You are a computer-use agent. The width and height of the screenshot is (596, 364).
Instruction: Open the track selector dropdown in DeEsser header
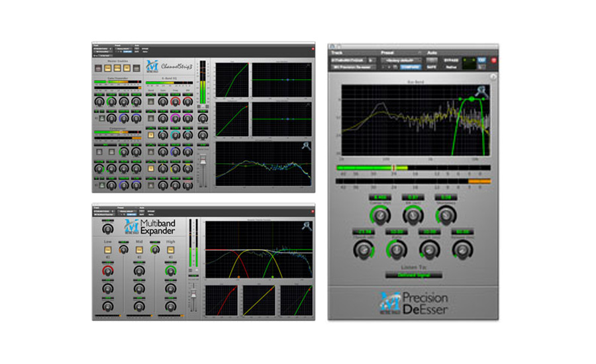348,60
